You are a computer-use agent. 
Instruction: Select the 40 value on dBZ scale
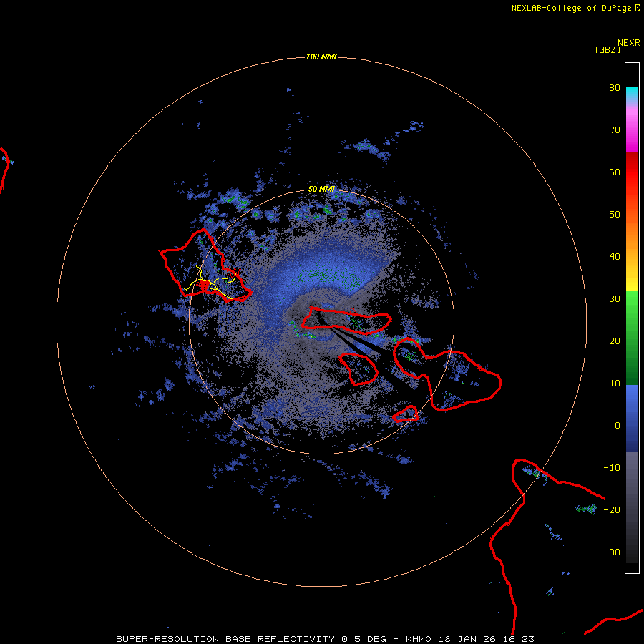(x=615, y=257)
